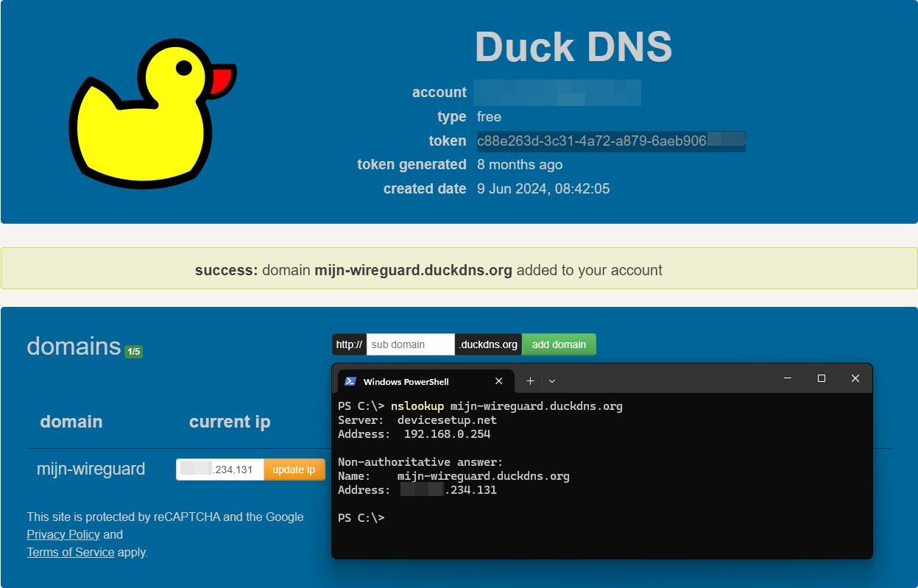This screenshot has width=918, height=588.
Task: Click the sub domain input field
Action: click(411, 344)
